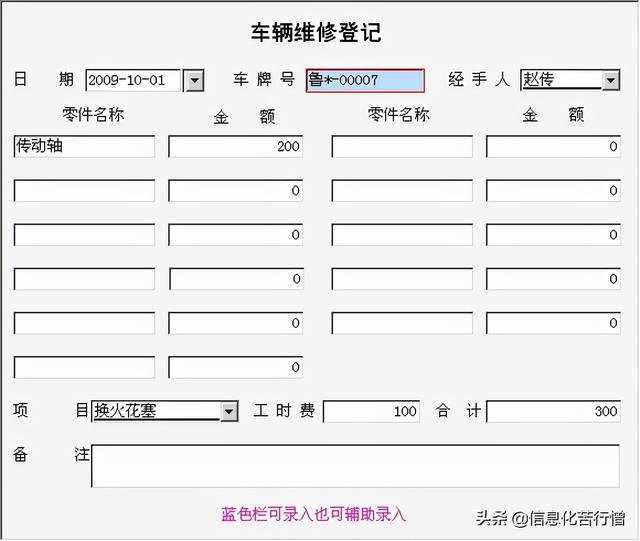Click inside the 备注 remarks text area
Screen dimensions: 640x541
355,466
